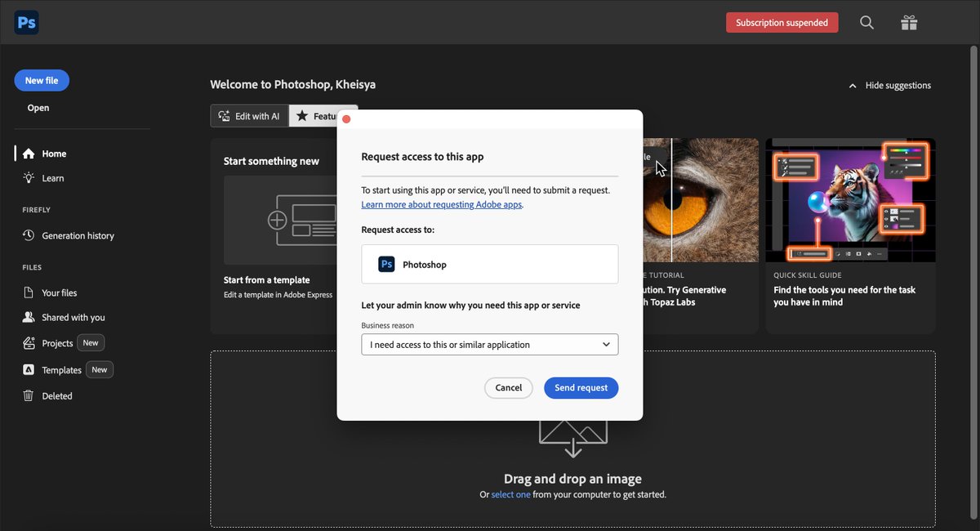Image resolution: width=980 pixels, height=531 pixels.
Task: Click the Templates label
Action: tap(62, 370)
